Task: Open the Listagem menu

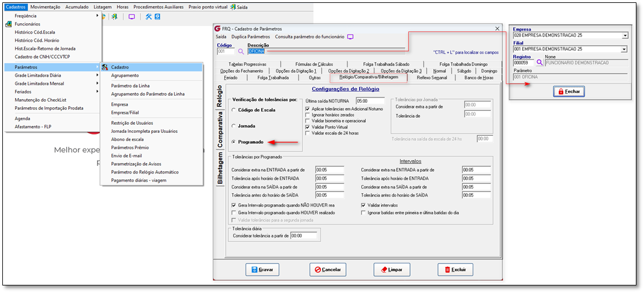Action: click(x=103, y=7)
